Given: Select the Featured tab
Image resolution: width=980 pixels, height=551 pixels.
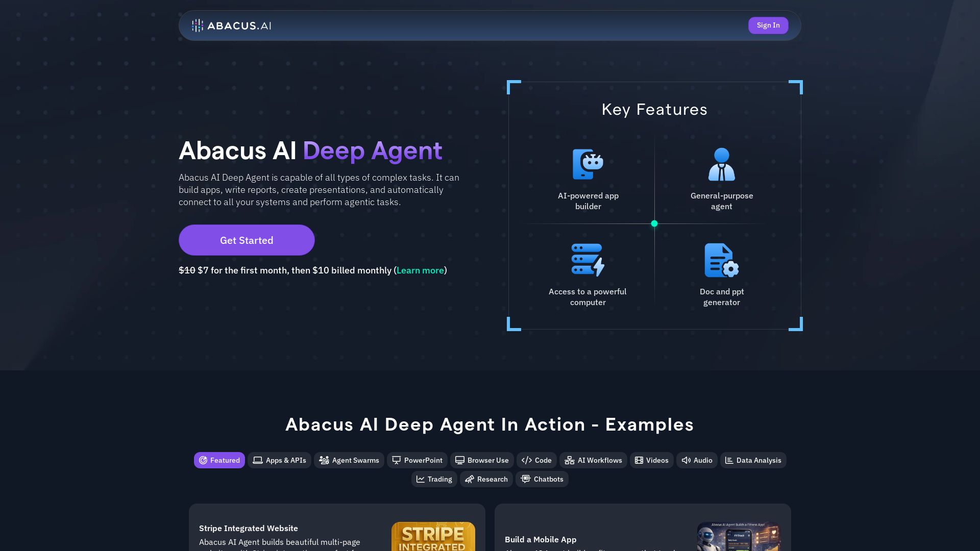Looking at the screenshot, I should click(219, 460).
